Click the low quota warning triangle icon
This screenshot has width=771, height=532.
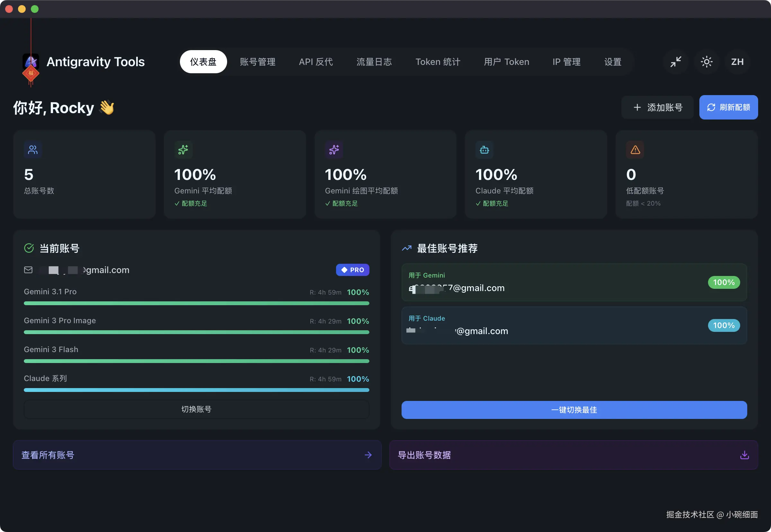[x=635, y=150]
